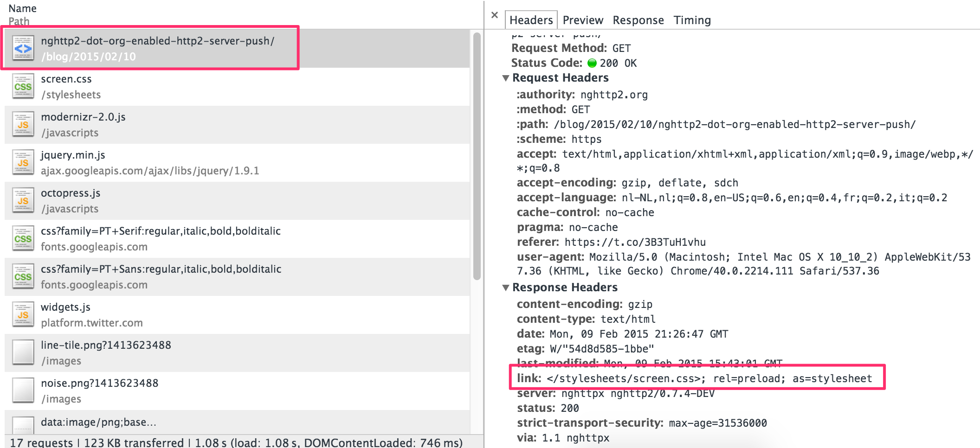The height and width of the screenshot is (448, 980).
Task: Click the referer https://t.co/3B3TuH1vhu value
Action: (x=635, y=242)
